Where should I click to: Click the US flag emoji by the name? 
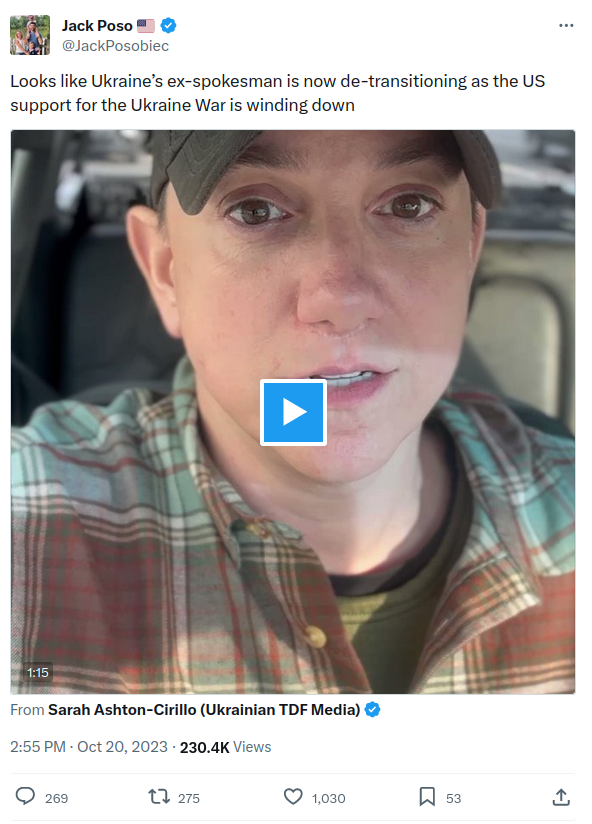pyautogui.click(x=146, y=26)
